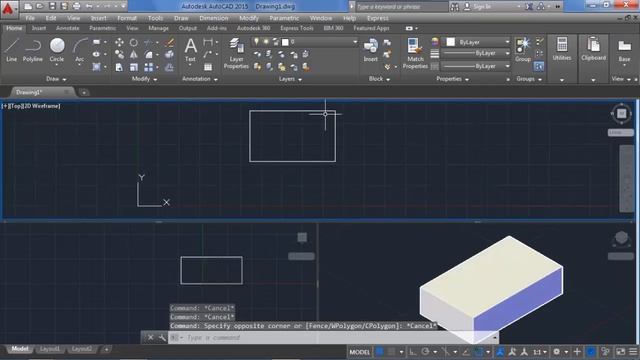Click the Scale tool in Modify panel
Screen dimensions: 640x360
[x=133, y=67]
